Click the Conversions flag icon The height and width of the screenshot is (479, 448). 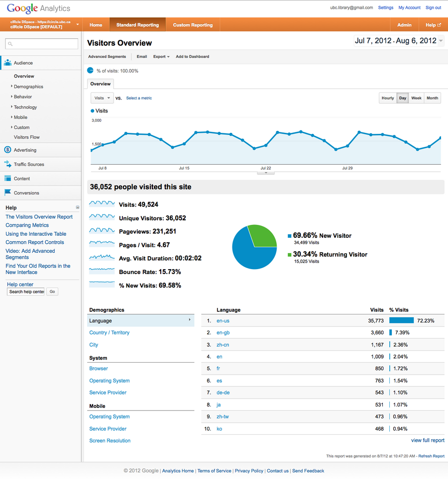pyautogui.click(x=8, y=192)
